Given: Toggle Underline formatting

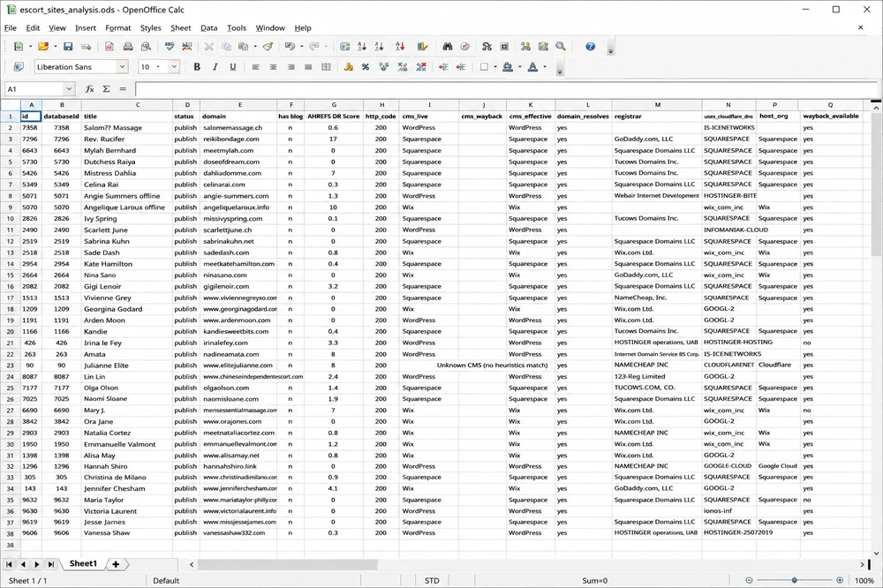Looking at the screenshot, I should [232, 67].
